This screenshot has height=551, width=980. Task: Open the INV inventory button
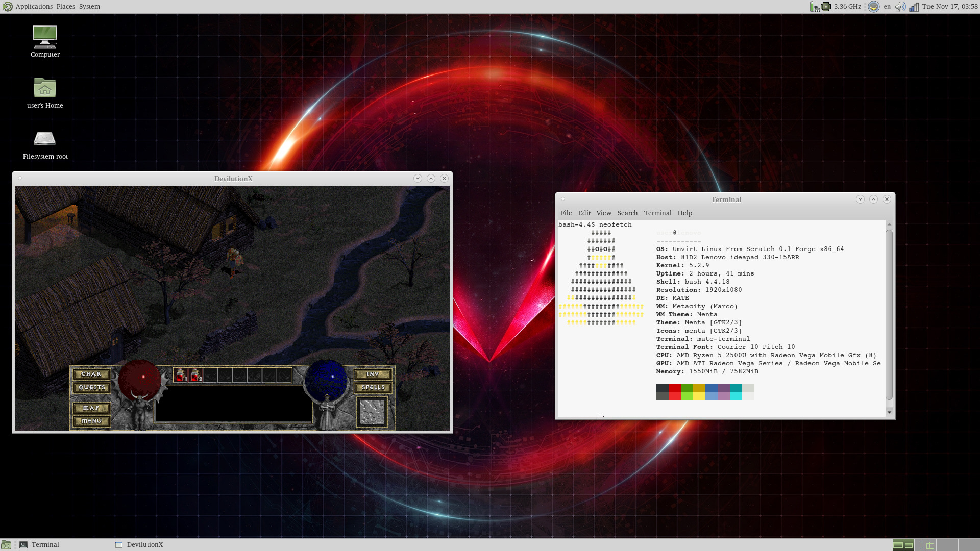[373, 374]
